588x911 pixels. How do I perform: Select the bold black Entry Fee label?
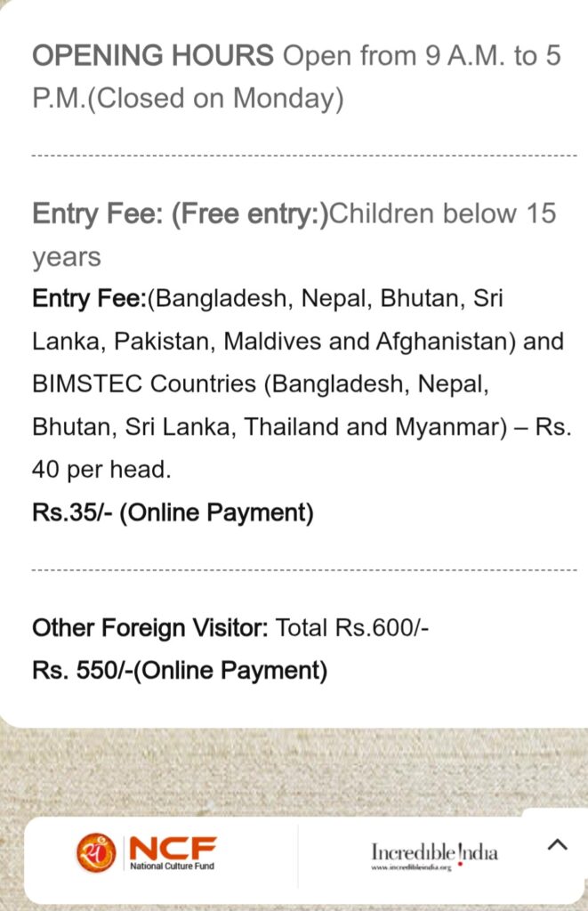(x=89, y=299)
